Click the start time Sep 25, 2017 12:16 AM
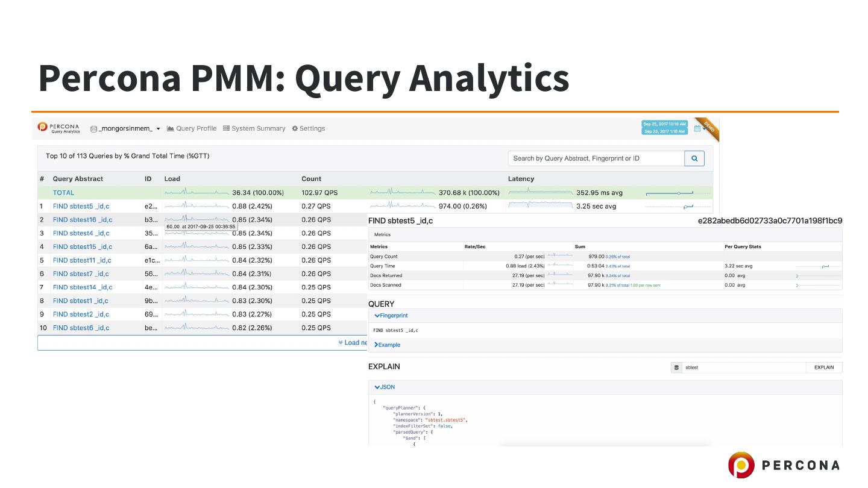This screenshot has width=868, height=488. click(664, 124)
